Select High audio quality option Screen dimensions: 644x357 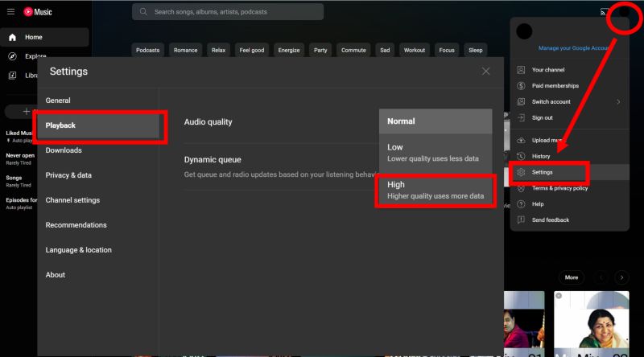(435, 191)
